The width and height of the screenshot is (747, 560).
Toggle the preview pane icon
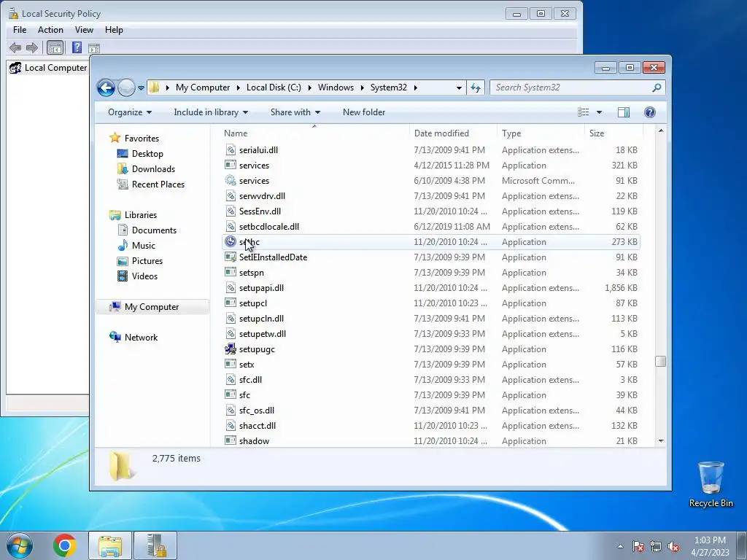[623, 112]
